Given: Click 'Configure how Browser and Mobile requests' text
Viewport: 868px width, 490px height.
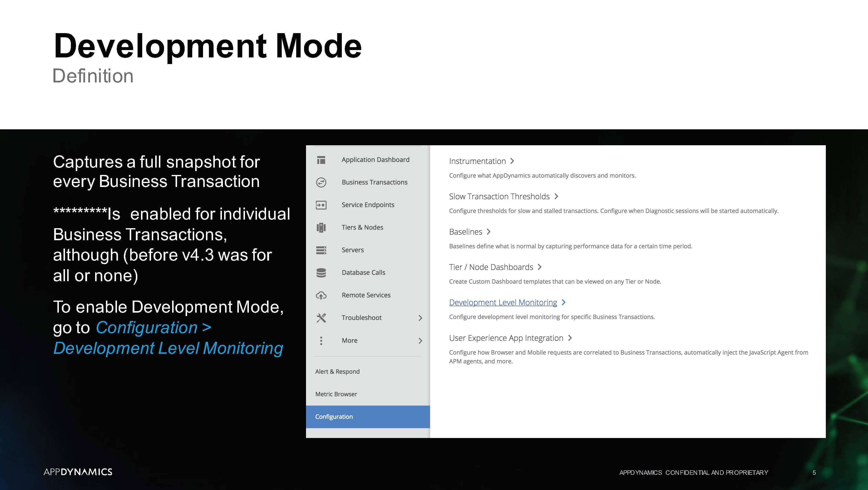Looking at the screenshot, I should pos(628,357).
